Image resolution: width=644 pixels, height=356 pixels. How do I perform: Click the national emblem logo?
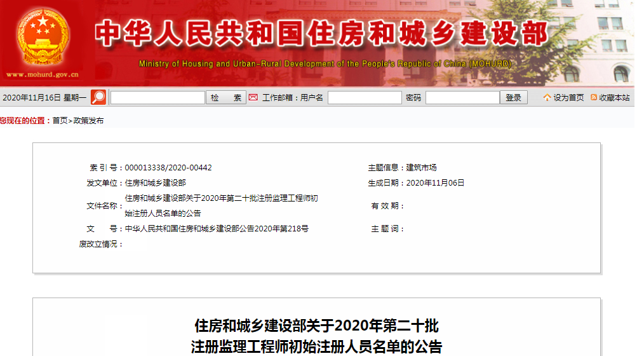[43, 37]
